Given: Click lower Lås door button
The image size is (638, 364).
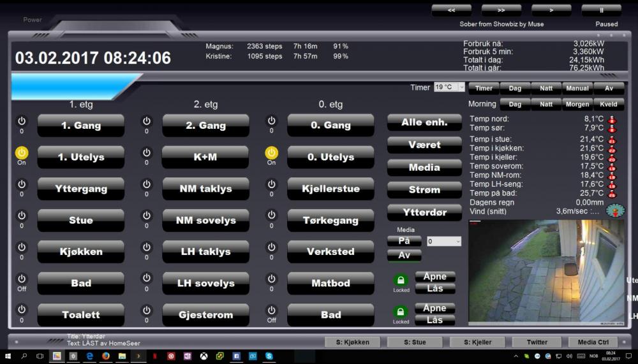Looking at the screenshot, I should coord(435,320).
